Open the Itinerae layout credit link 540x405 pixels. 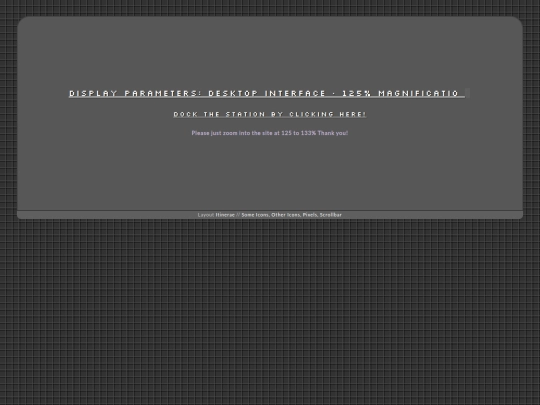225,215
